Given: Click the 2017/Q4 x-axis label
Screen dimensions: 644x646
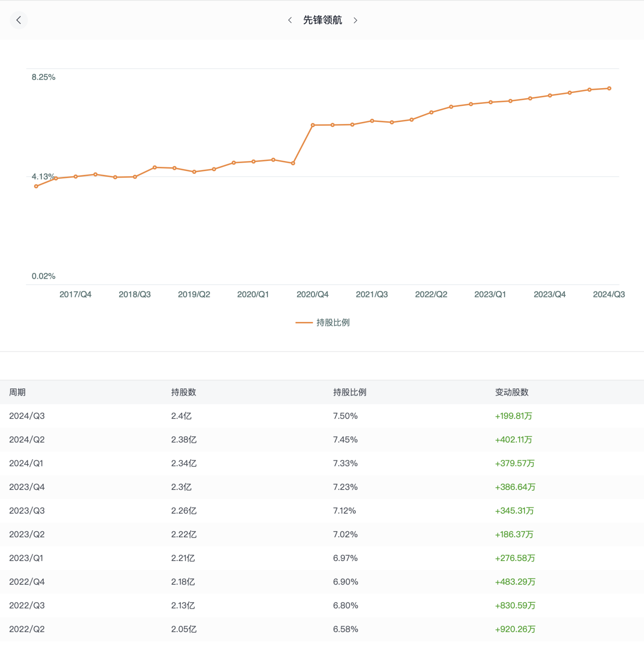Looking at the screenshot, I should (x=75, y=294).
